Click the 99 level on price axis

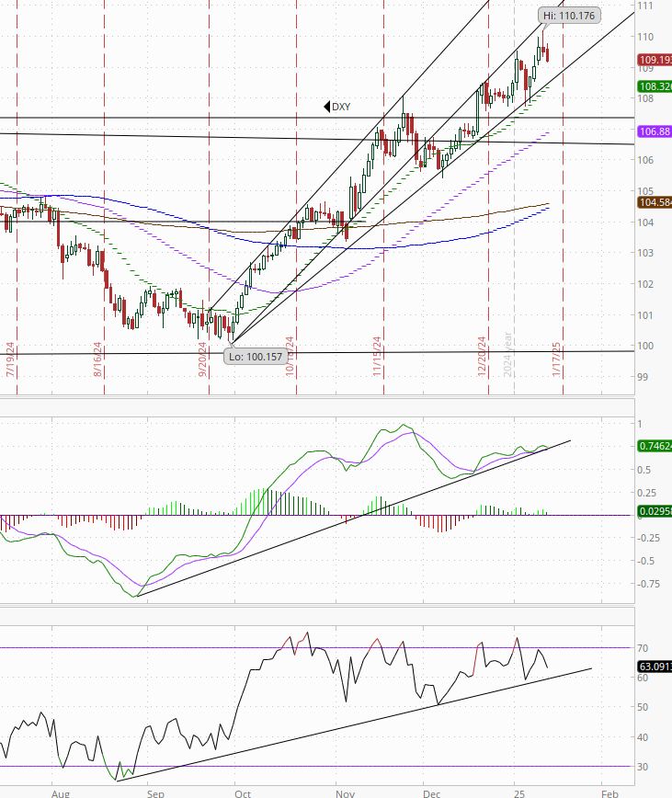pos(643,377)
